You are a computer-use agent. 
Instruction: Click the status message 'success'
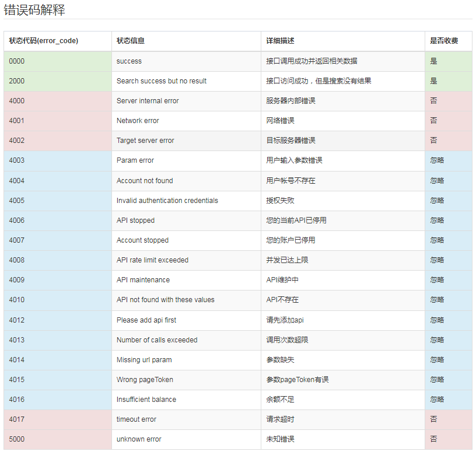[129, 61]
